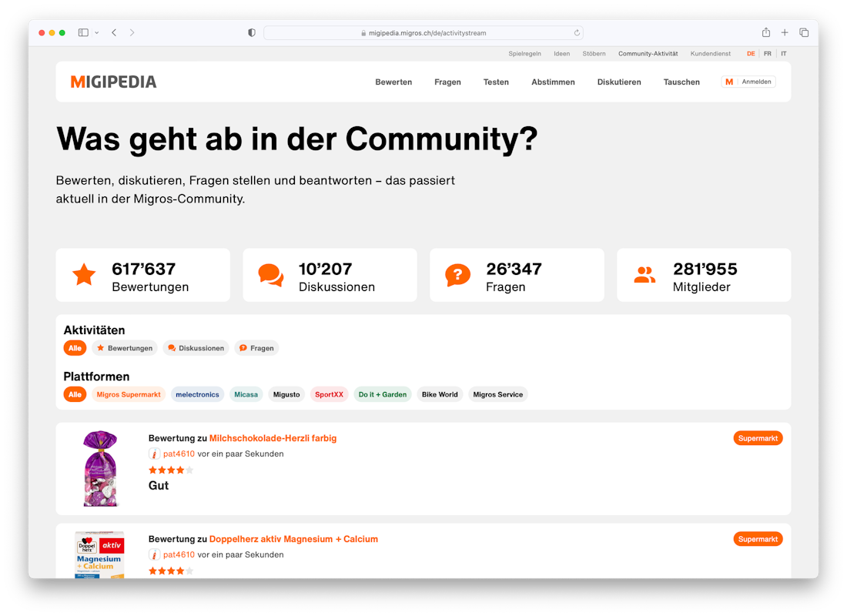Filter platforms by Micasa
Screen dimensions: 847x616
pyautogui.click(x=246, y=394)
